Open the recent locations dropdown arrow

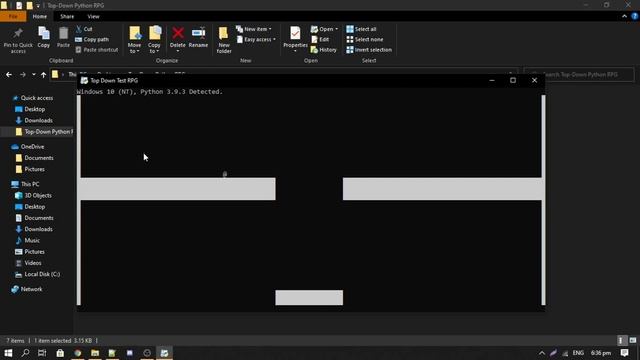[34, 75]
